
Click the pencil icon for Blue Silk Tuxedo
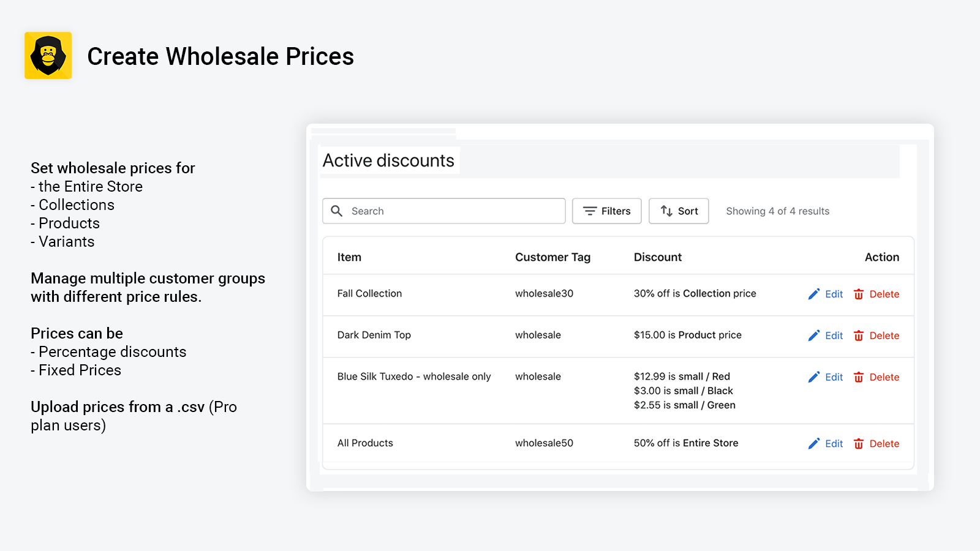tap(813, 377)
